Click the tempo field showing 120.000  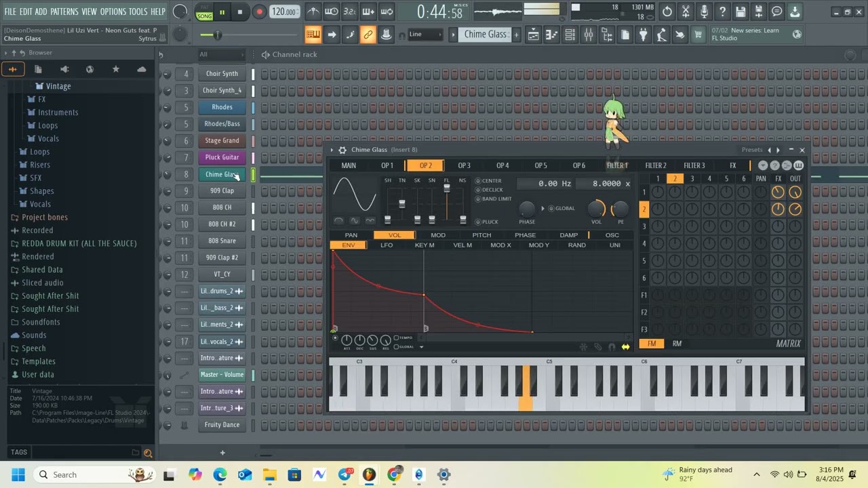pos(284,12)
